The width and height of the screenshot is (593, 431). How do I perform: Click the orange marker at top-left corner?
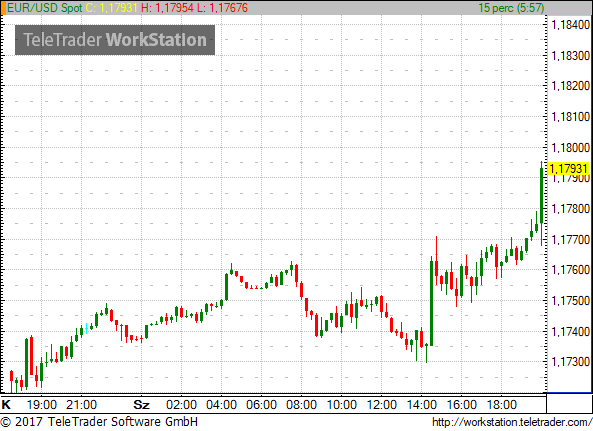click(x=3, y=8)
